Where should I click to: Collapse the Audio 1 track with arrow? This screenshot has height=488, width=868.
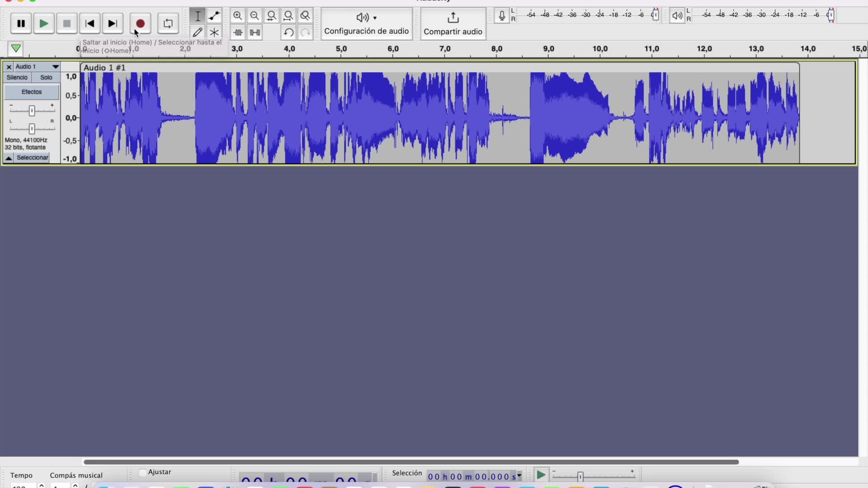coord(9,158)
